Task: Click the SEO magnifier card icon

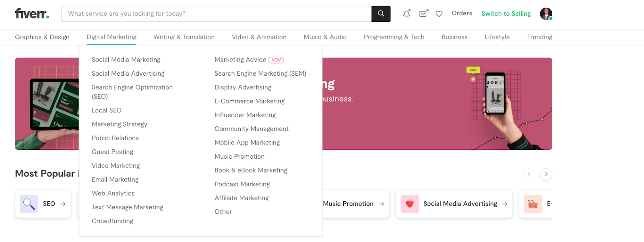Action: tap(29, 204)
